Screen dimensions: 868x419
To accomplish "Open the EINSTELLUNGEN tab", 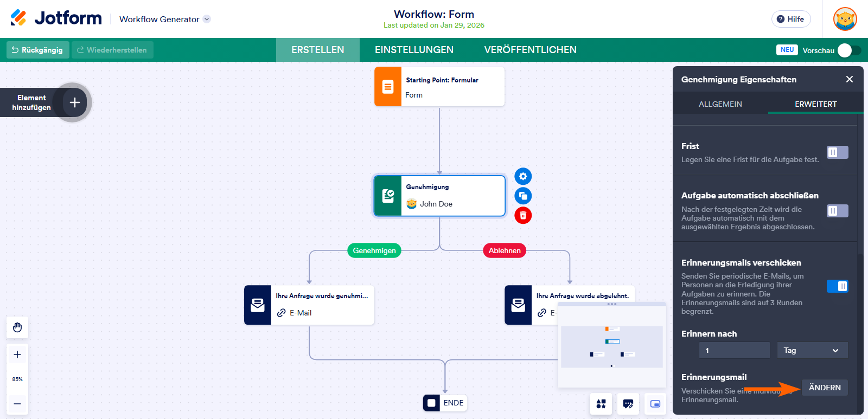I will (x=414, y=50).
